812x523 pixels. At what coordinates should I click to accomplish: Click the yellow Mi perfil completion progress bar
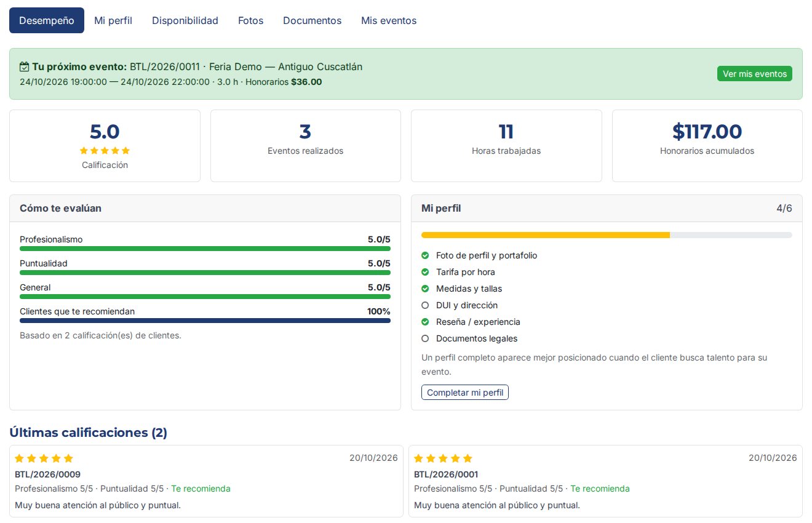(546, 235)
